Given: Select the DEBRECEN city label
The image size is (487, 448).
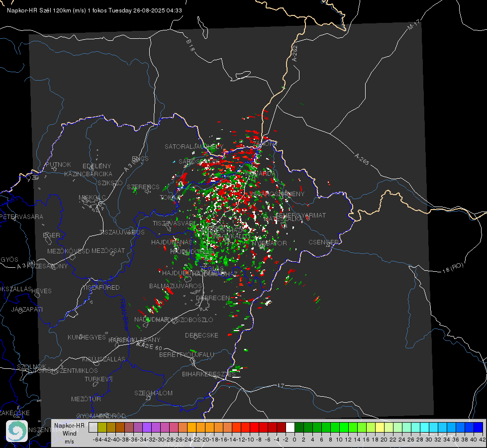Looking at the screenshot, I should coord(213,298).
